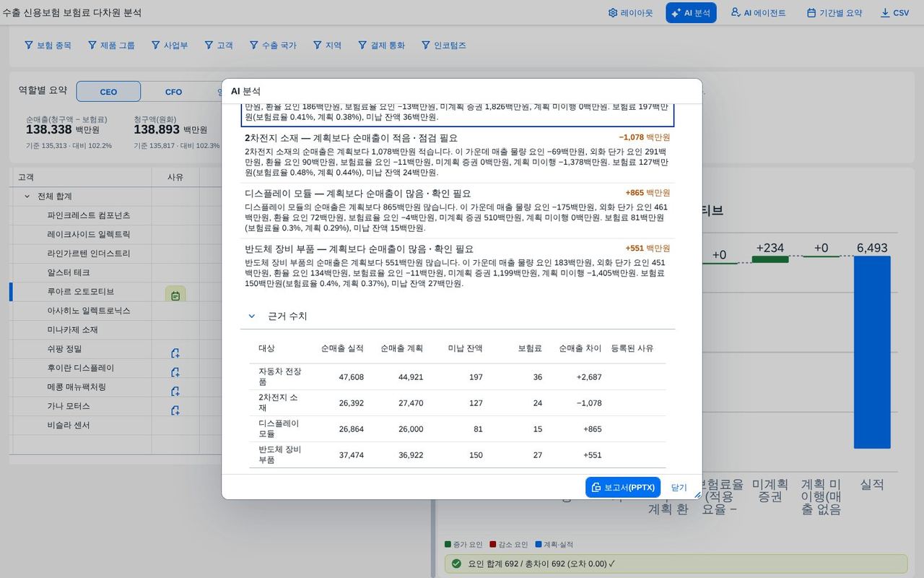This screenshot has width=924, height=578.
Task: Click the 디스플레이 모듈 analysis heading
Action: coord(357,193)
